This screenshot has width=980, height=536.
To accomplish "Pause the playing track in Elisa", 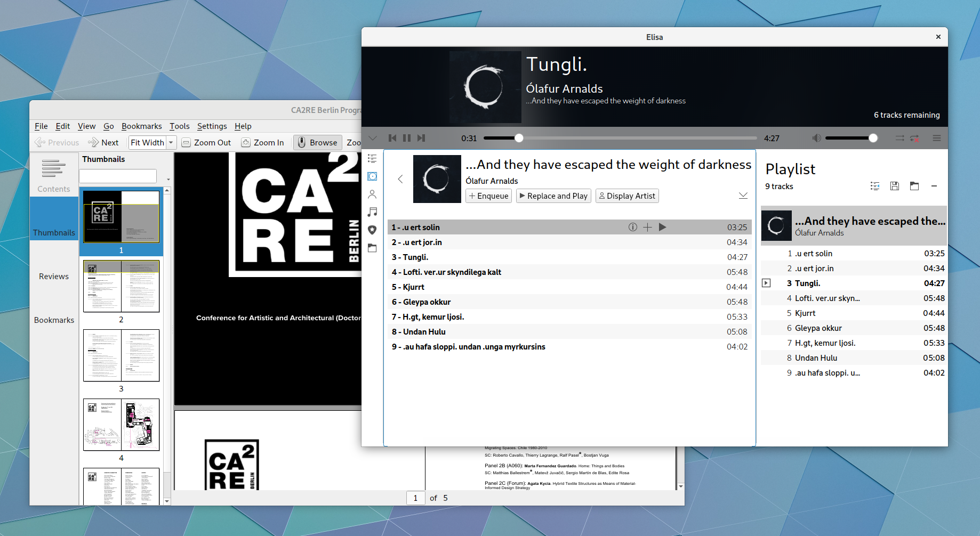I will tap(407, 138).
